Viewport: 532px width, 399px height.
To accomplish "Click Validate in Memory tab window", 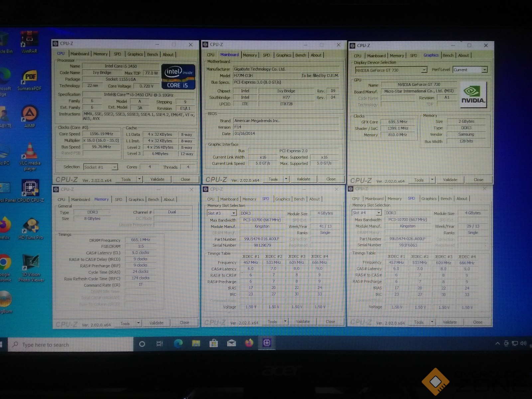I will [156, 323].
